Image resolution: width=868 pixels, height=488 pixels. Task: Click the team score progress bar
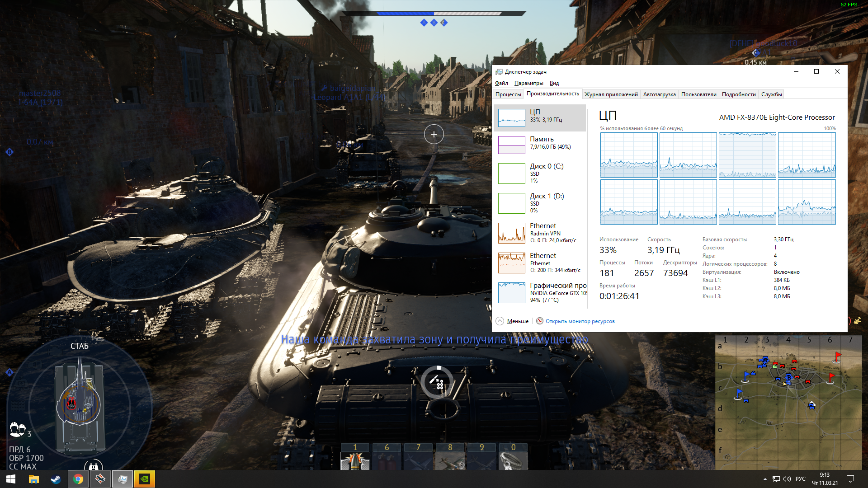point(434,14)
